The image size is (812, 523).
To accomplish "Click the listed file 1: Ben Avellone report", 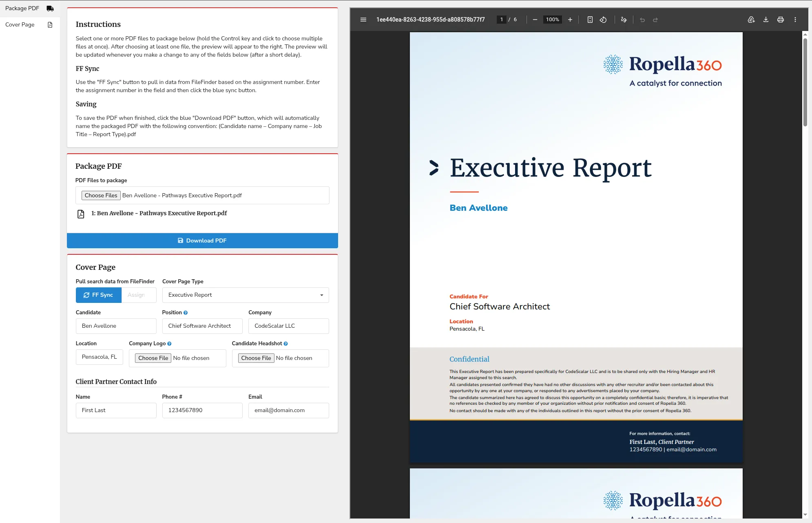I will [x=159, y=213].
